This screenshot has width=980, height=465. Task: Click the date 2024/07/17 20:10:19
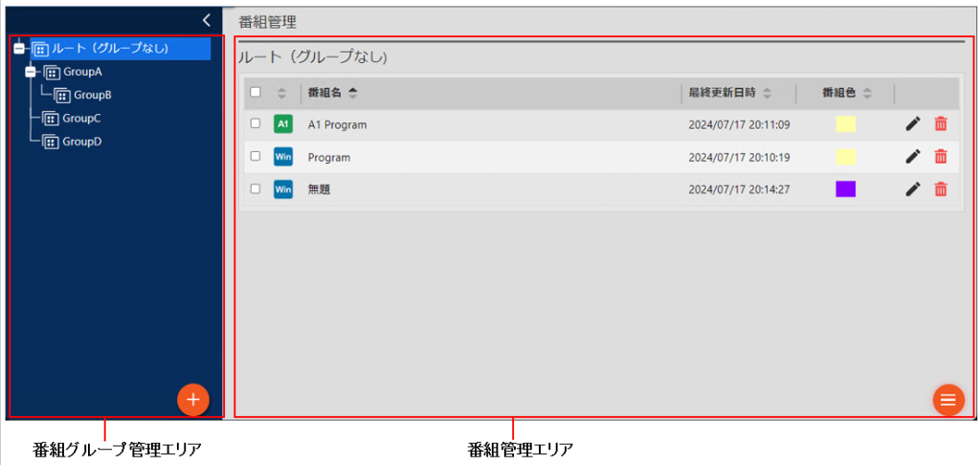click(x=740, y=158)
